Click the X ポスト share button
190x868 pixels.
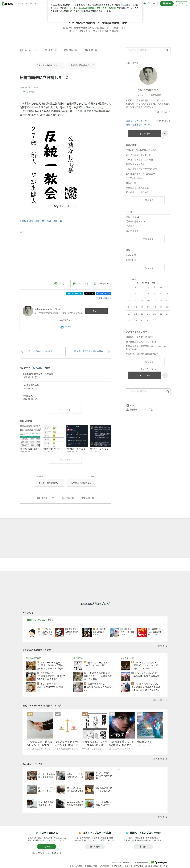pyautogui.click(x=90, y=294)
